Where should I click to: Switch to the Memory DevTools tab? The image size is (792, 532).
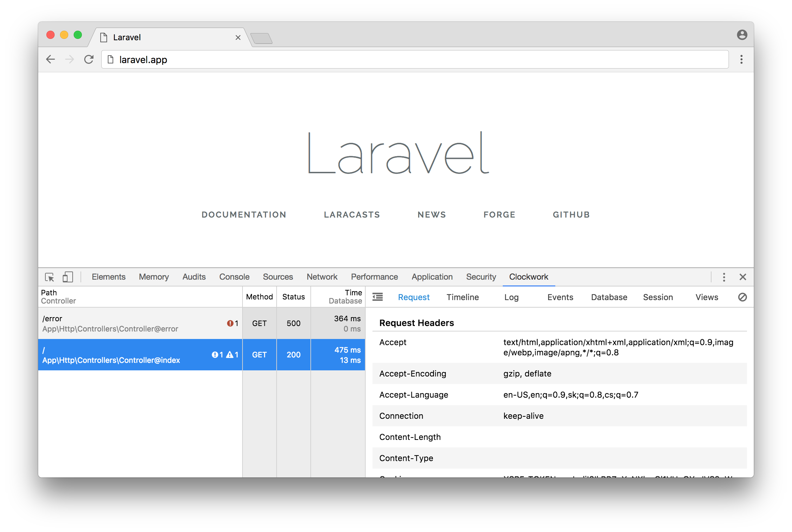click(x=154, y=277)
